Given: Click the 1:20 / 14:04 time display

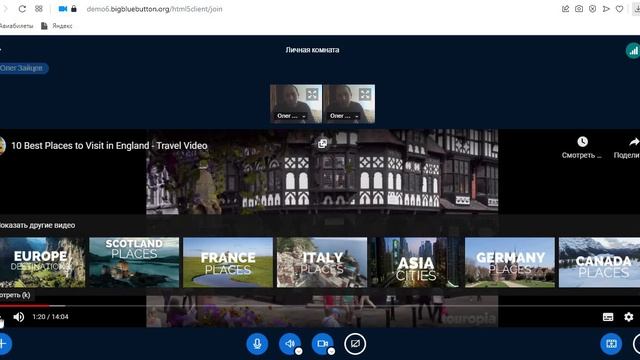Looking at the screenshot, I should click(50, 317).
